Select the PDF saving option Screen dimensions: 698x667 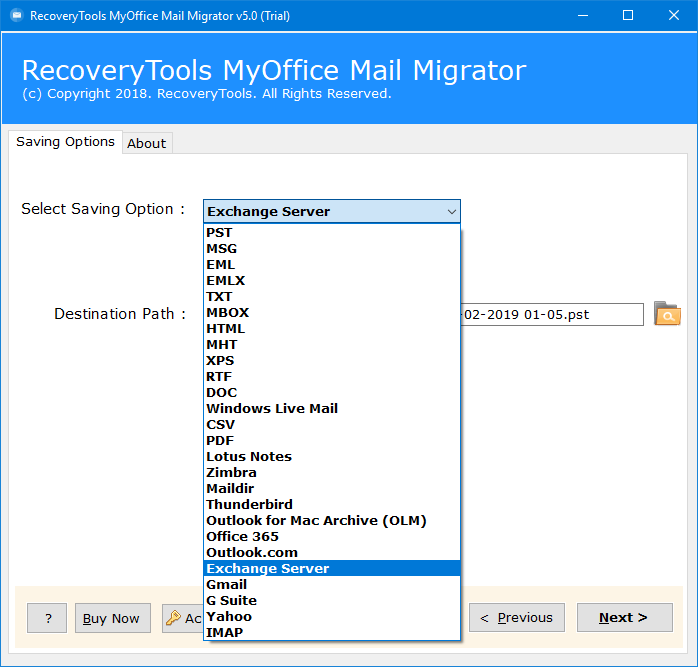point(220,440)
